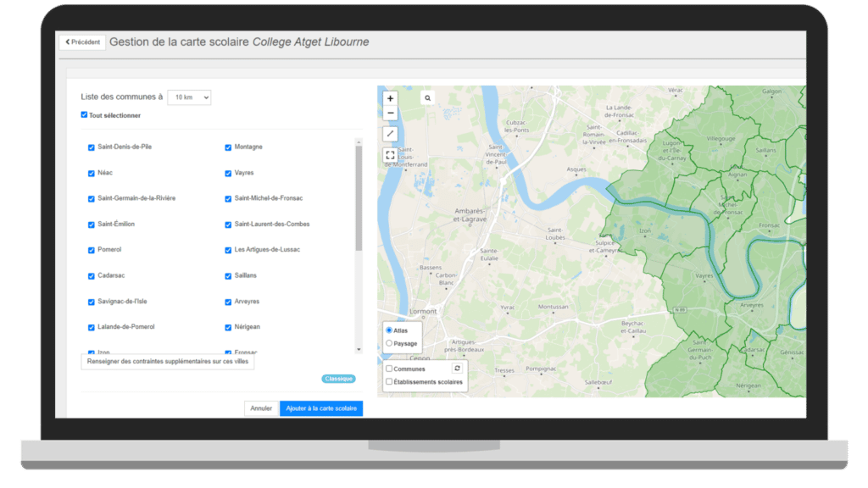Zoom in on the map
This screenshot has height=488, width=868.
(390, 98)
